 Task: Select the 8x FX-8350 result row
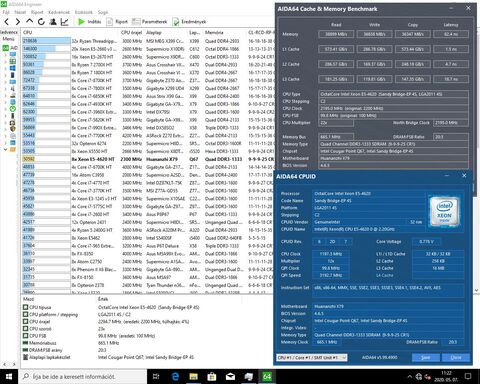tap(148, 254)
